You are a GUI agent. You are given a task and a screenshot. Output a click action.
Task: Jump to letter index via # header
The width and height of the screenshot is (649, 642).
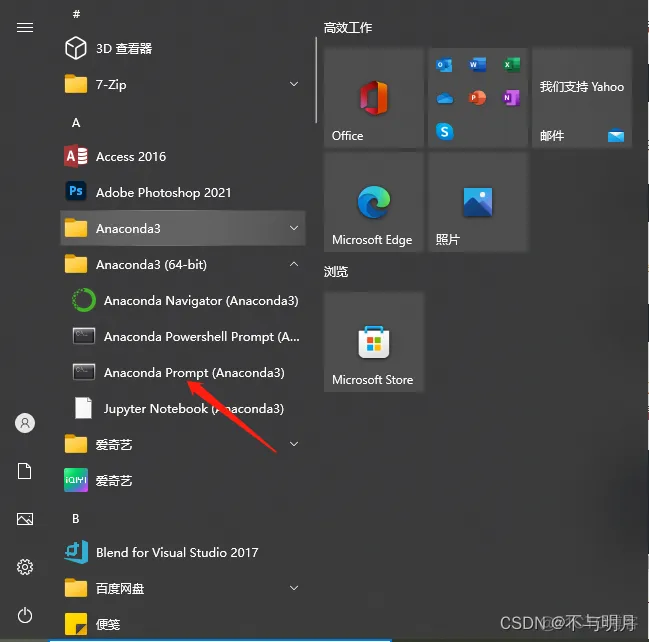coord(76,14)
